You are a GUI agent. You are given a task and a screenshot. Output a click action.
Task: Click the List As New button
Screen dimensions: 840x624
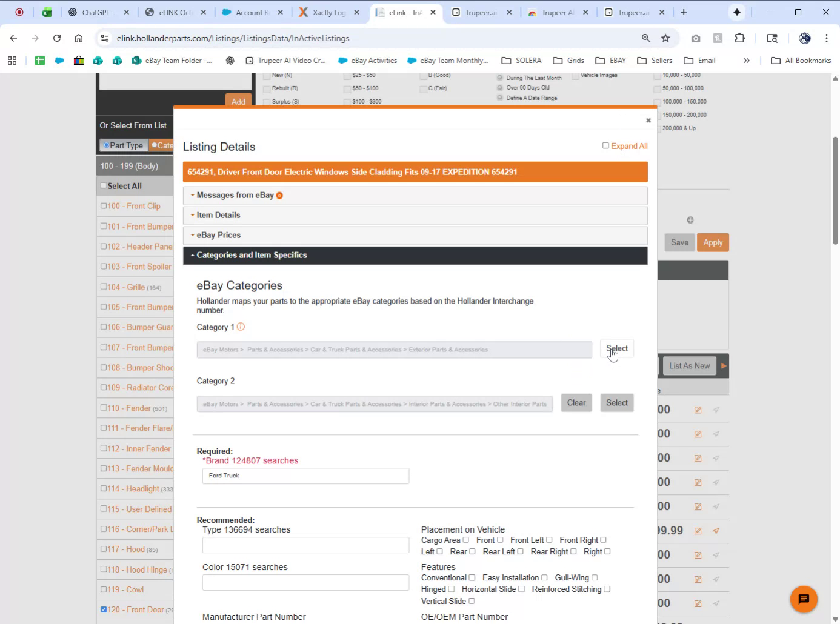(689, 366)
